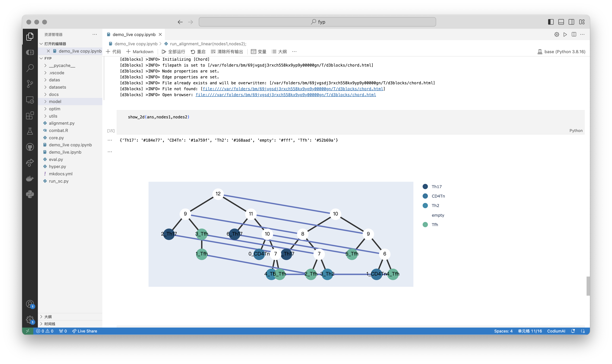Customize layout from the title bar

pos(582,22)
